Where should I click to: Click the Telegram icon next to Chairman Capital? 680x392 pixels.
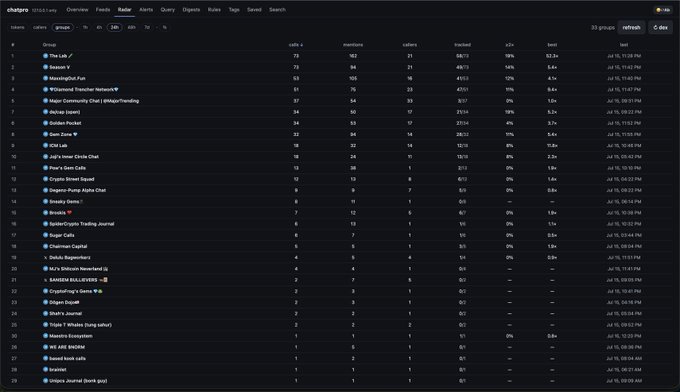(x=45, y=246)
